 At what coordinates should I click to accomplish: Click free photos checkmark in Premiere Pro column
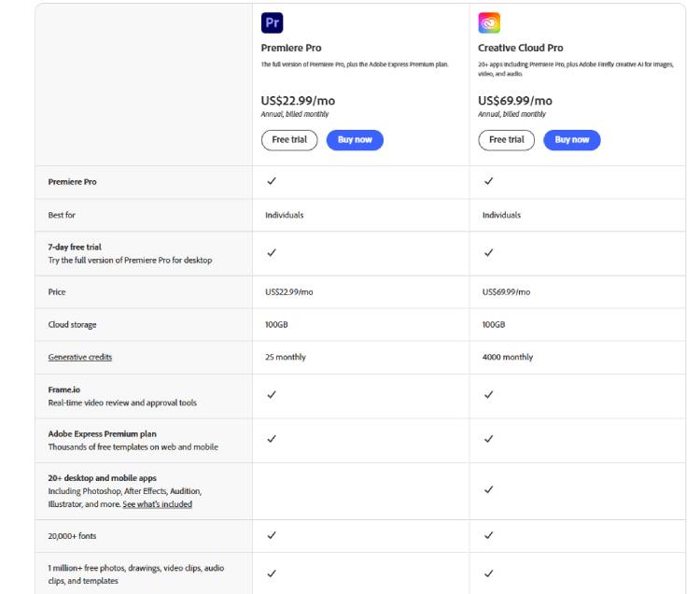272,573
